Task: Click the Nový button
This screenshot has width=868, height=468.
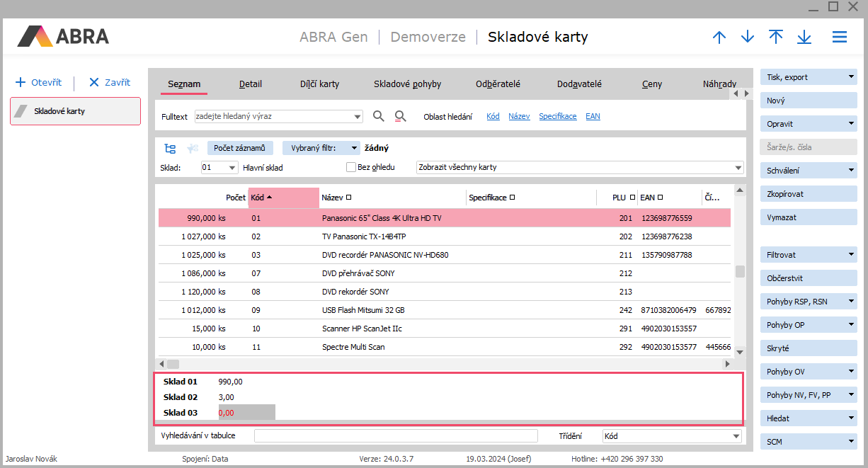Action: [809, 101]
